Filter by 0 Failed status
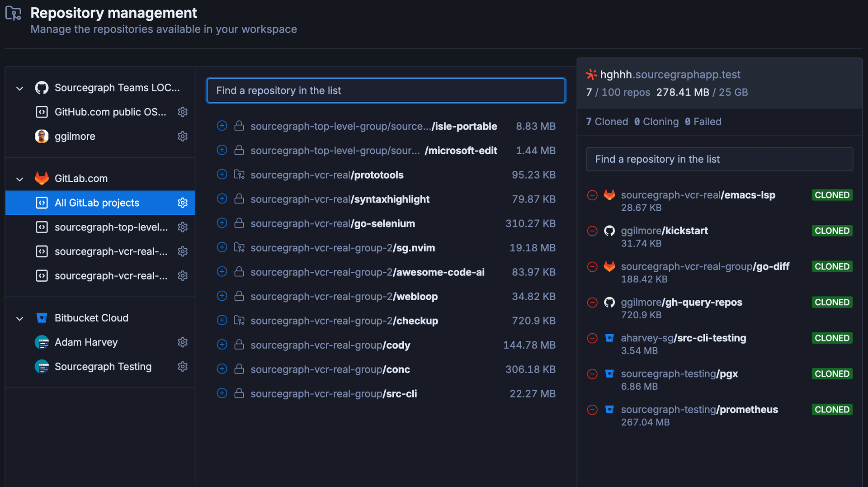Image resolution: width=868 pixels, height=487 pixels. click(x=703, y=122)
